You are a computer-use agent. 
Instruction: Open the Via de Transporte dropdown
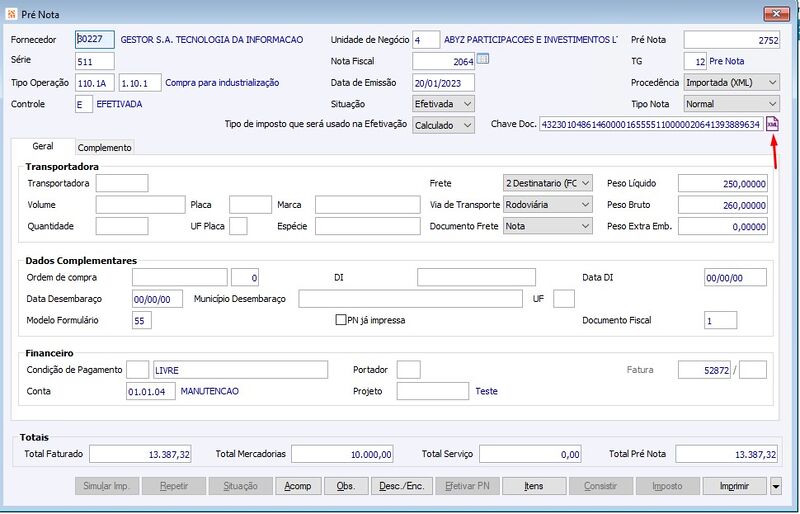click(548, 205)
